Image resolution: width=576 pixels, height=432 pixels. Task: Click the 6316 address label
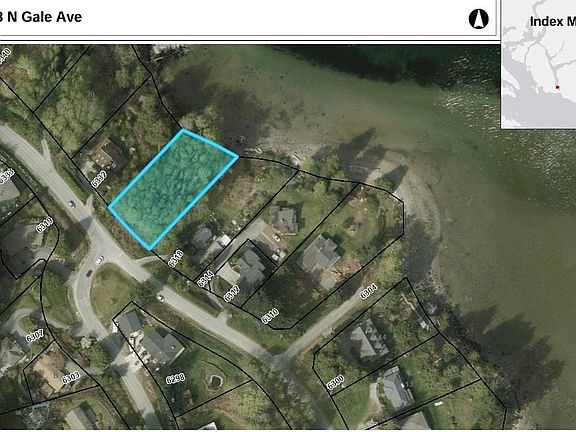[176, 258]
